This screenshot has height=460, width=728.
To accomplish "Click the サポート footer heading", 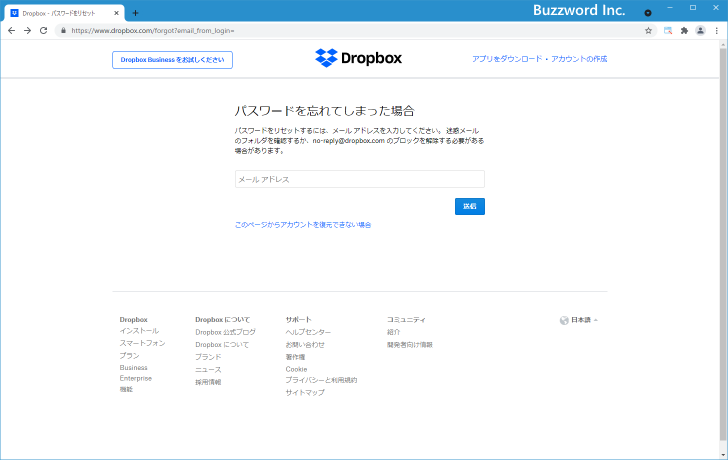I will 299,320.
